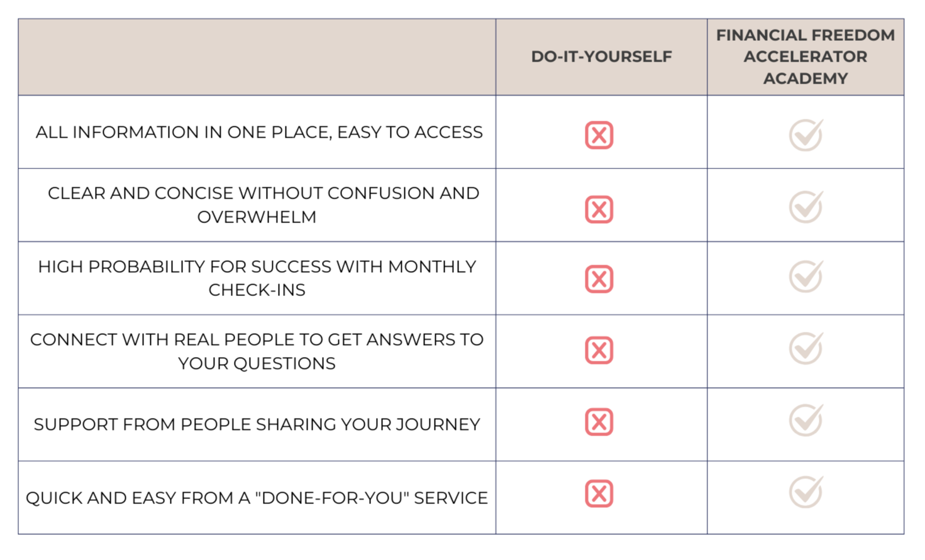Click the Academy checkmark in 'High probability for success' row

tap(806, 277)
